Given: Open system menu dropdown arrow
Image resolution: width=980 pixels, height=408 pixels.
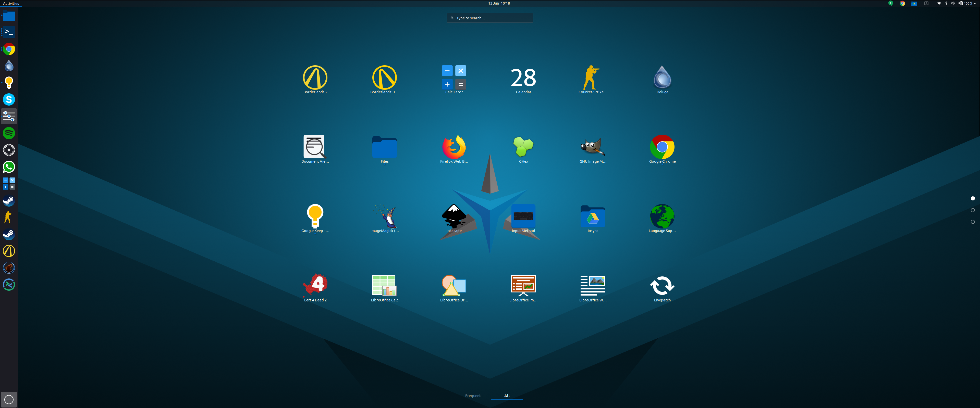Looking at the screenshot, I should pos(974,3).
